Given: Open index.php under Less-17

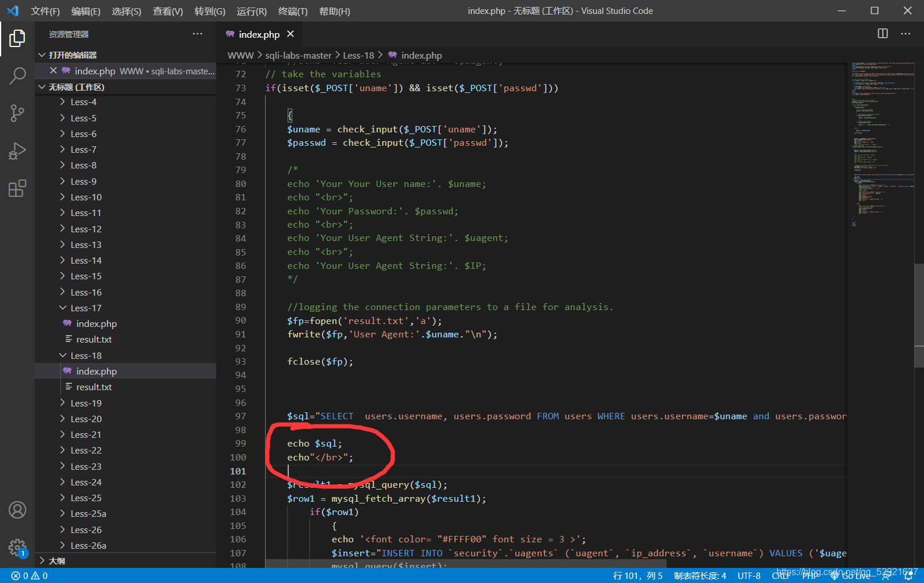Looking at the screenshot, I should tap(126, 324).
